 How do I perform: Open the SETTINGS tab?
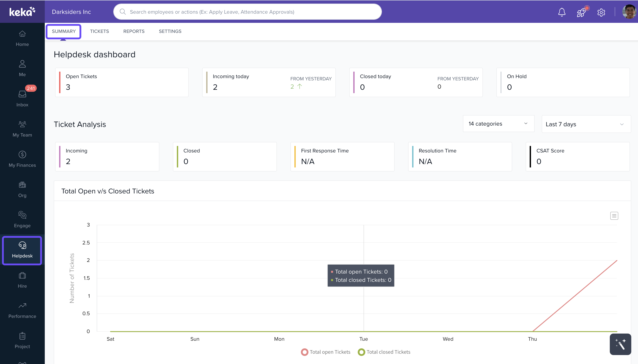click(170, 31)
